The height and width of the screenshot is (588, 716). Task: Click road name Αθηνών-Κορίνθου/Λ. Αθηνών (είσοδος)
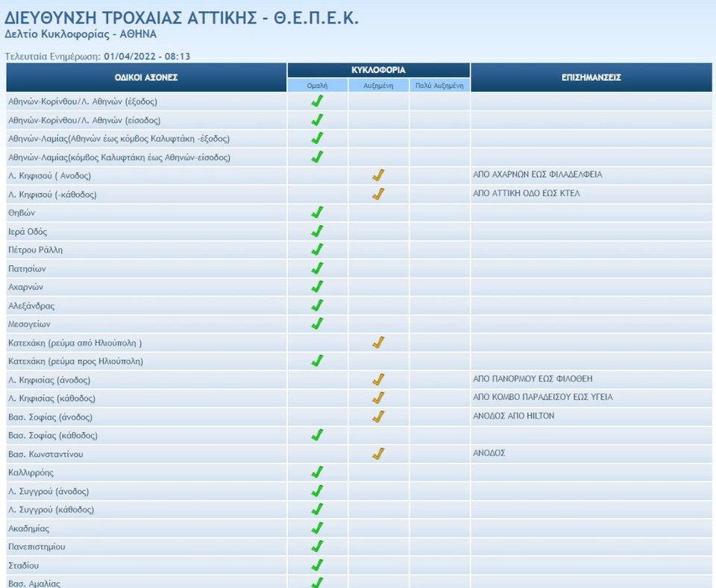pos(84,121)
